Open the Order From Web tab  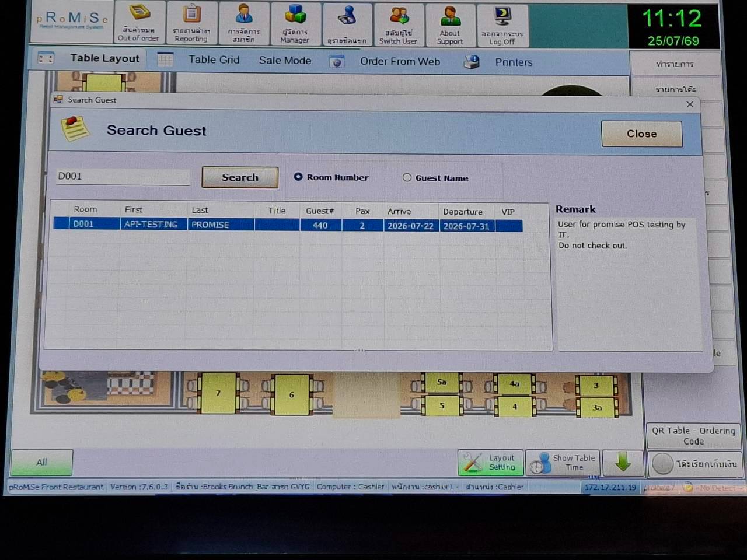click(400, 61)
